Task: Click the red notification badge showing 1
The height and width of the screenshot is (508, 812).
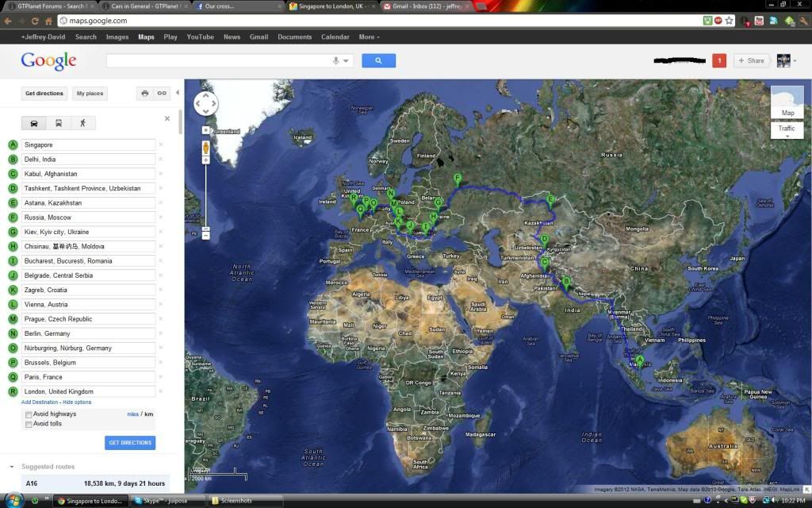Action: tap(718, 60)
